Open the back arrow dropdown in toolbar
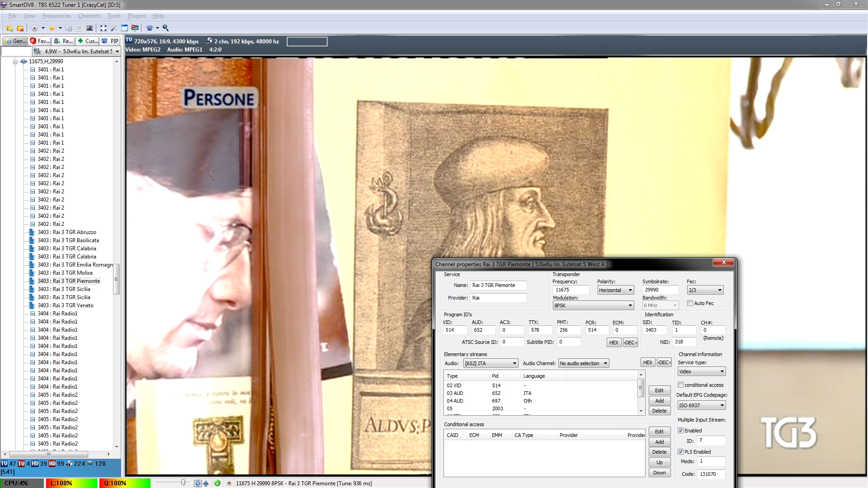The height and width of the screenshot is (488, 868). click(x=60, y=28)
